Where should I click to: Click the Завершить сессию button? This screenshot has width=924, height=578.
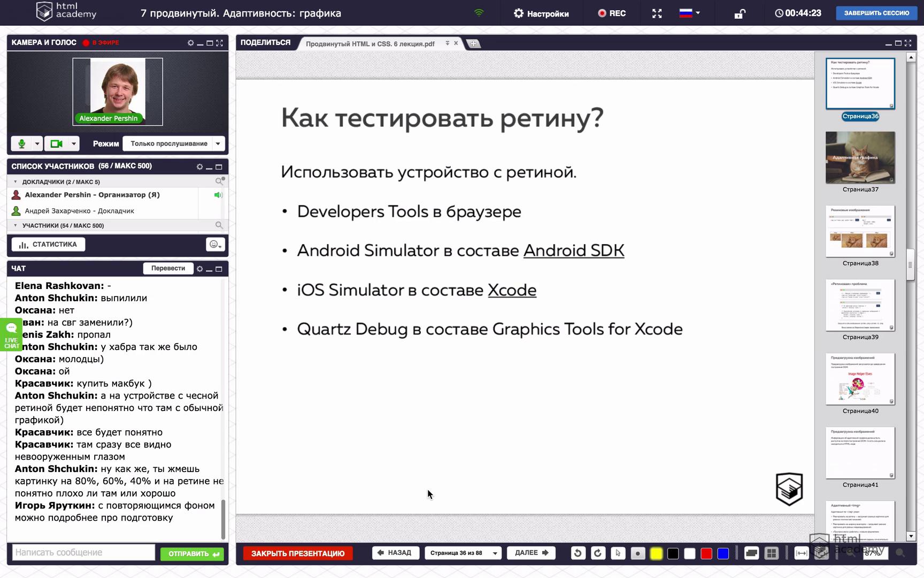pos(876,13)
